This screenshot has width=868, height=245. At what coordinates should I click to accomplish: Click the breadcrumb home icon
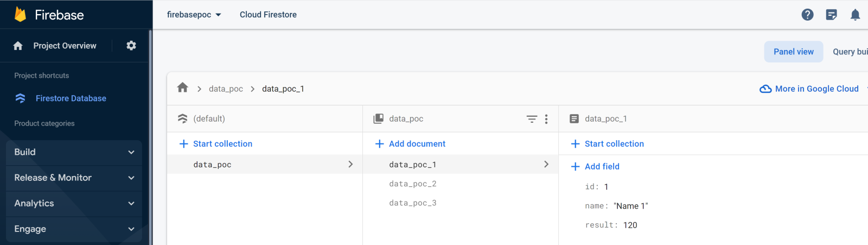tap(183, 88)
